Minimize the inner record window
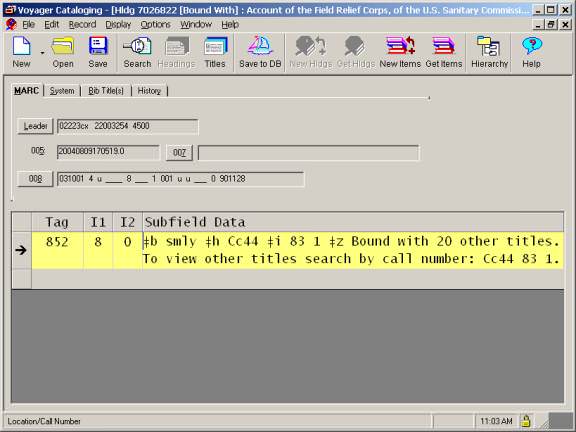Image resolution: width=576 pixels, height=432 pixels. pyautogui.click(x=539, y=25)
